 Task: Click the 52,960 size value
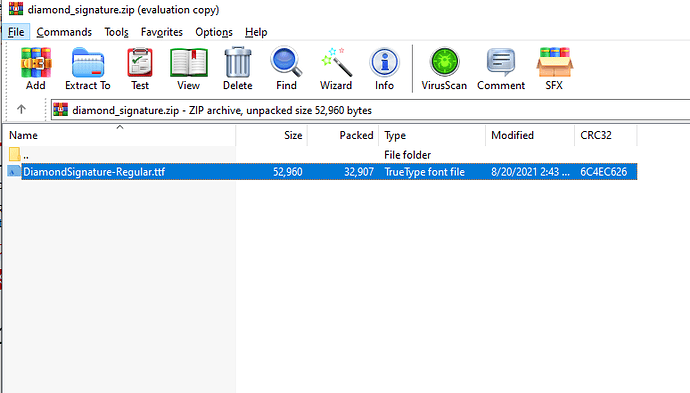tap(287, 172)
